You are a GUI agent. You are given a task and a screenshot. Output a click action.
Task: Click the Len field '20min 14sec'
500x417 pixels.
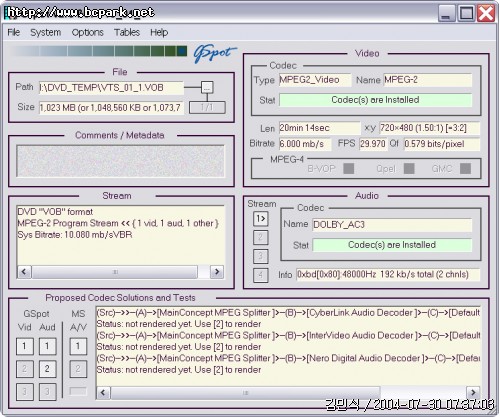pyautogui.click(x=319, y=128)
